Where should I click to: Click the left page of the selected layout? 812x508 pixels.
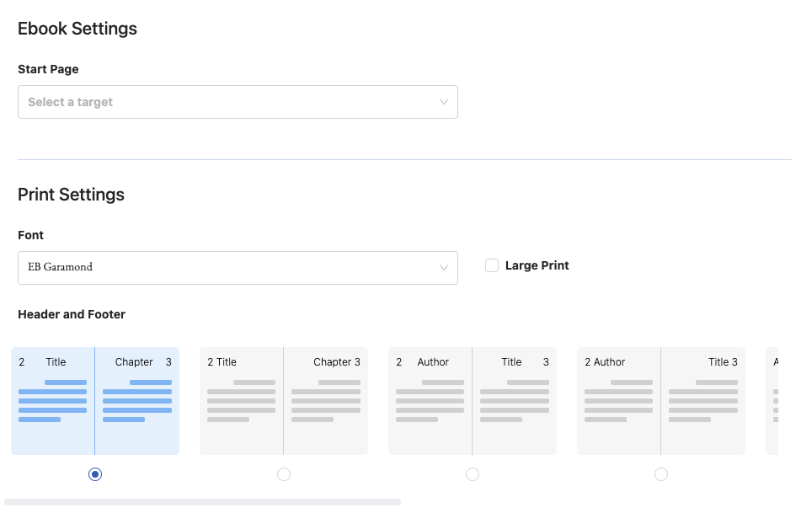[x=53, y=400]
